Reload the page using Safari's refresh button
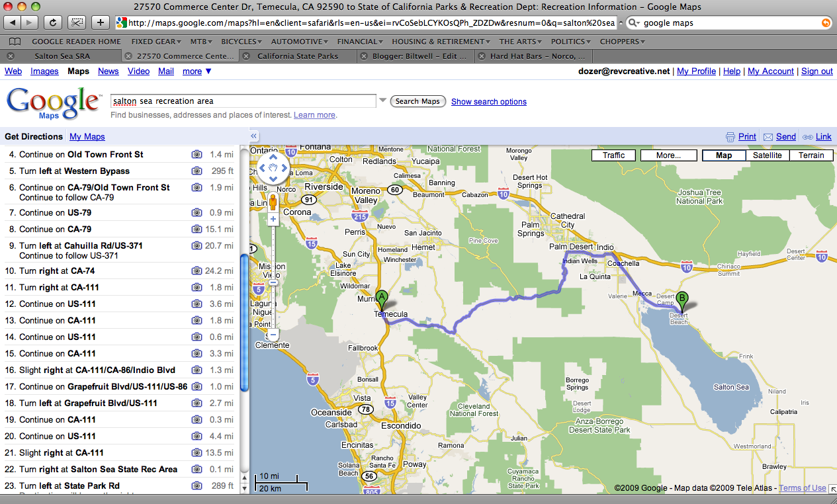This screenshot has width=837, height=504. (52, 22)
